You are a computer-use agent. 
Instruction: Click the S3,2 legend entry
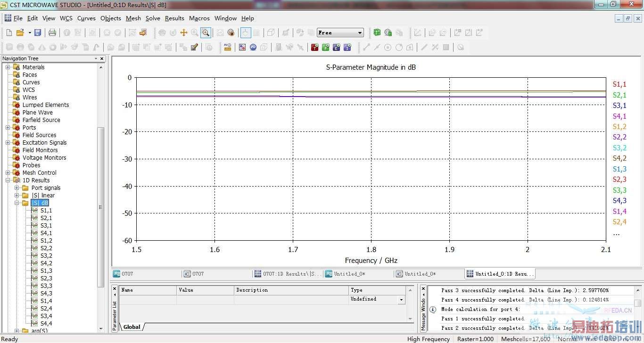tap(619, 148)
